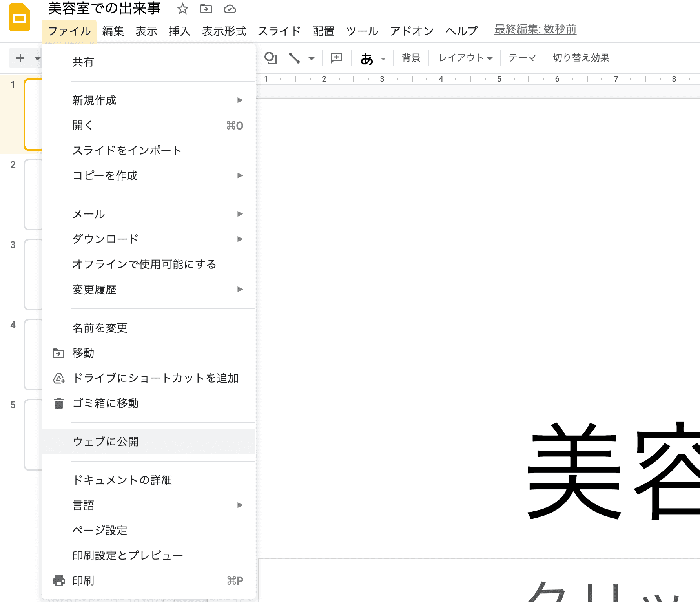Click the new slide plus button
Viewport: 700px width, 602px height.
[x=20, y=58]
